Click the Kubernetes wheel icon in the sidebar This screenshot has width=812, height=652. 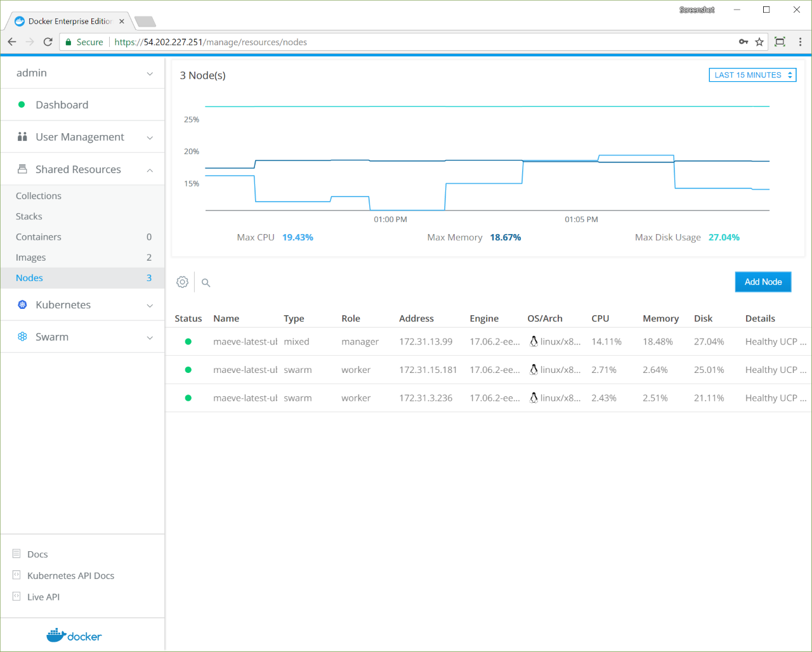(x=22, y=305)
